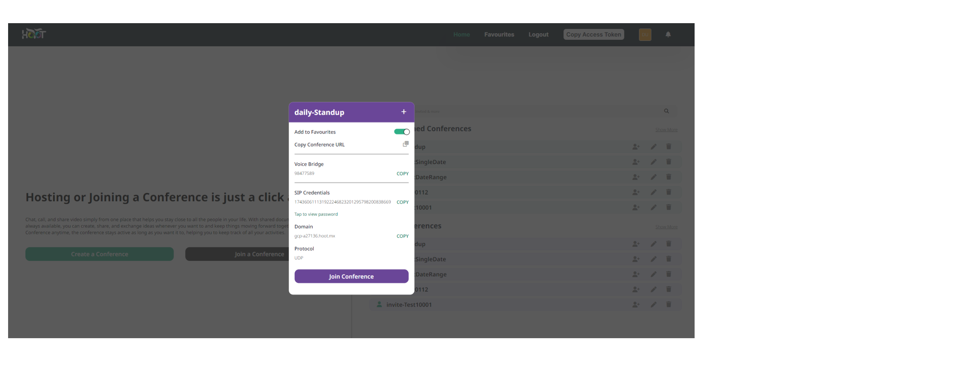
Task: Add user to 0112 conference in upper list
Action: 636,192
